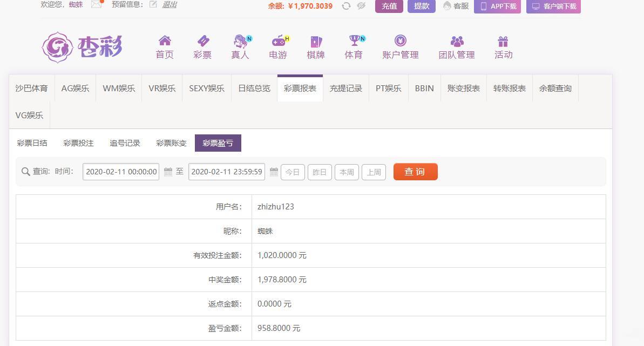
Task: Click the 充值 recharge button
Action: (389, 6)
